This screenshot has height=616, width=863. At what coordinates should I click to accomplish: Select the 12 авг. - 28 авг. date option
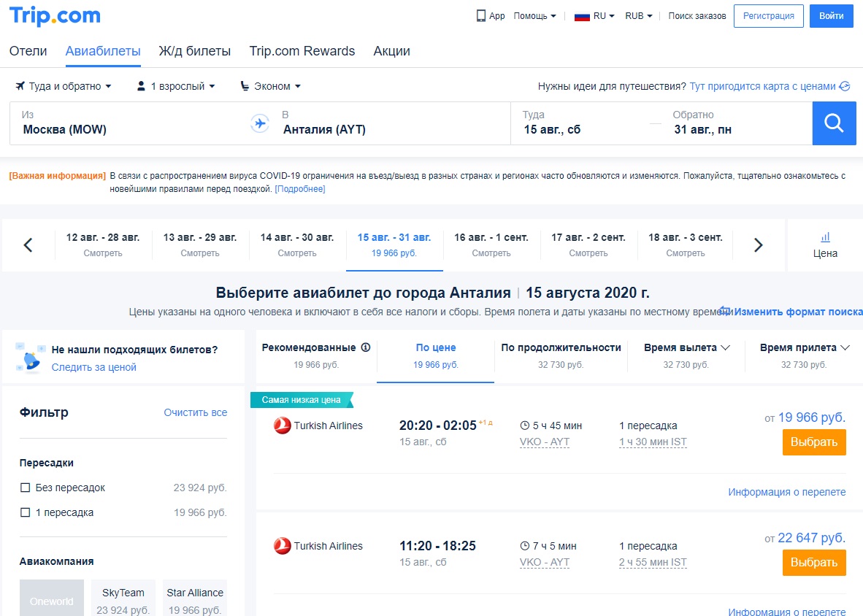103,245
